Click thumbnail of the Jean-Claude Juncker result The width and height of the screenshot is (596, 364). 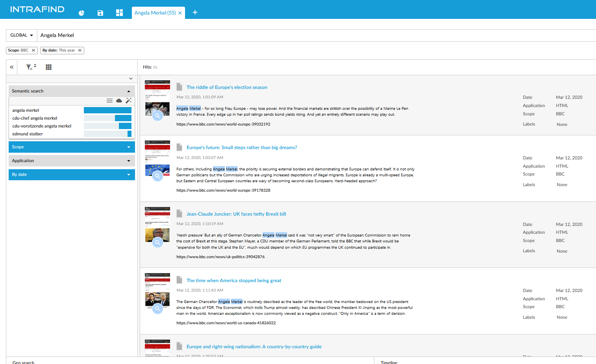coord(157,225)
